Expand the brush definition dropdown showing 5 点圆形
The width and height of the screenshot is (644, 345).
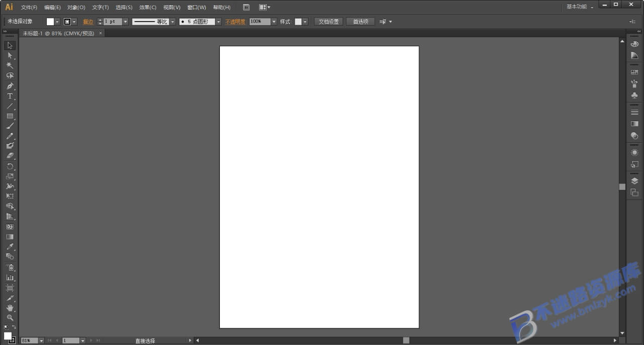pos(218,21)
